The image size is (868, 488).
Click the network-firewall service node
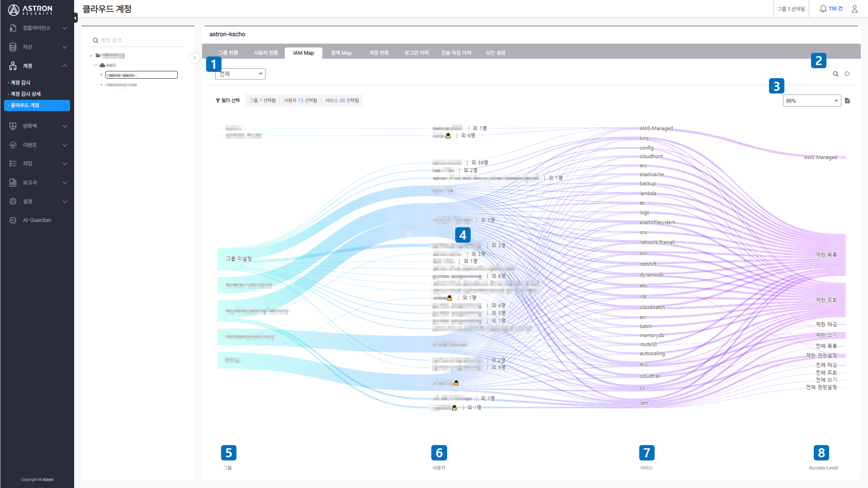657,242
